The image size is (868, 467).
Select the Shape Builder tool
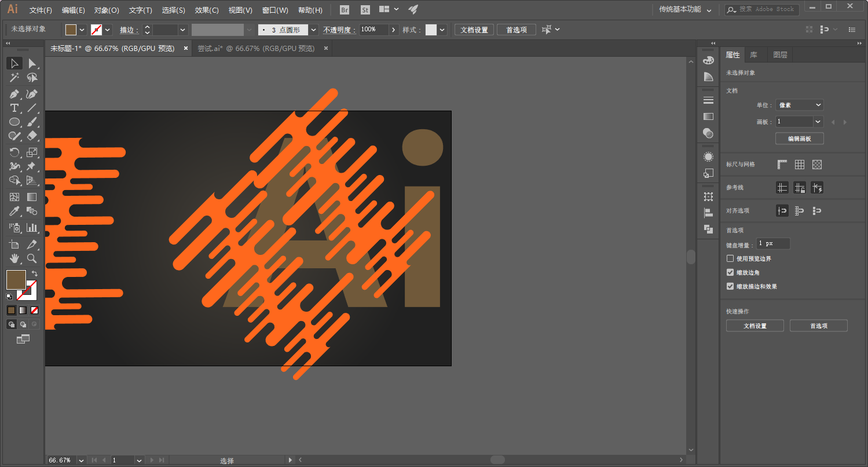[14, 180]
